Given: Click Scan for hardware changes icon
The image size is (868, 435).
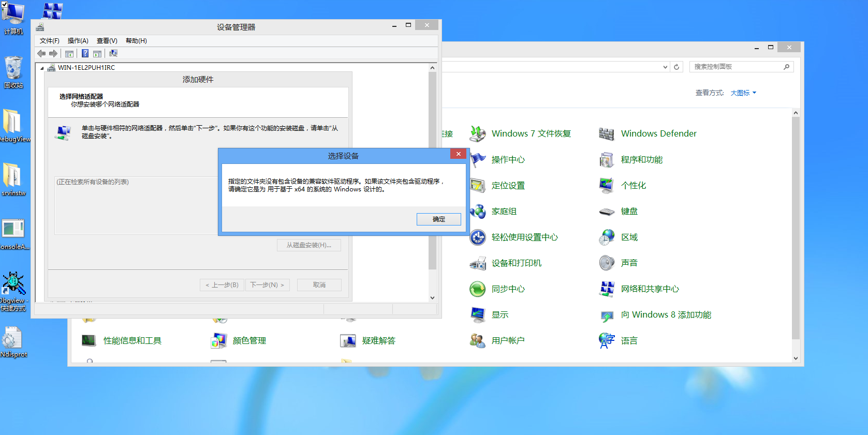Looking at the screenshot, I should tap(113, 53).
